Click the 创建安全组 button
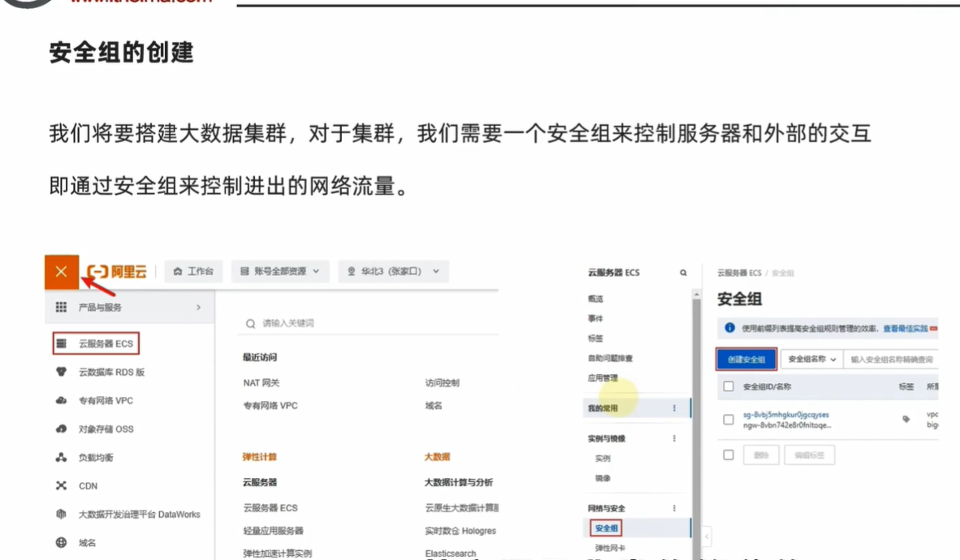Viewport: 960px width, 560px height. [746, 360]
